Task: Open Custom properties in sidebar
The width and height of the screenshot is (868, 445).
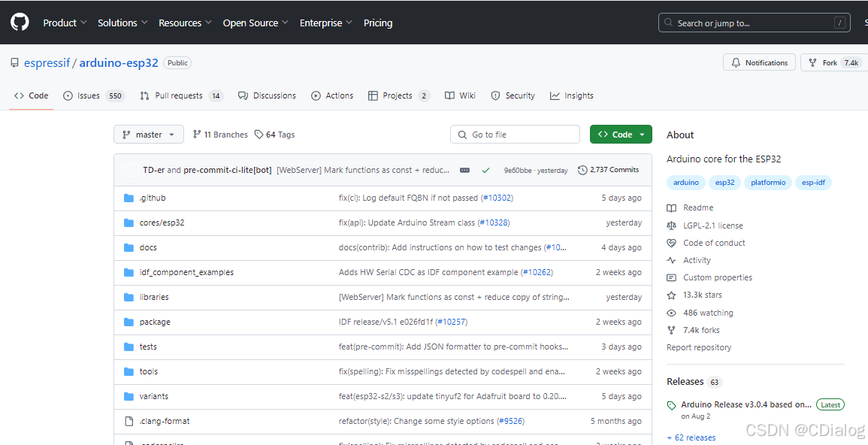Action: click(x=709, y=278)
